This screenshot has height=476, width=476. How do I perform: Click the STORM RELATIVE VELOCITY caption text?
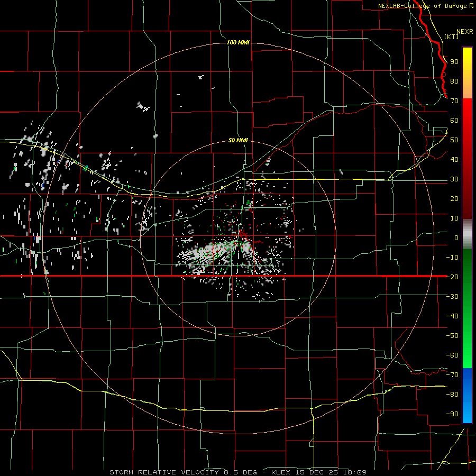164,472
